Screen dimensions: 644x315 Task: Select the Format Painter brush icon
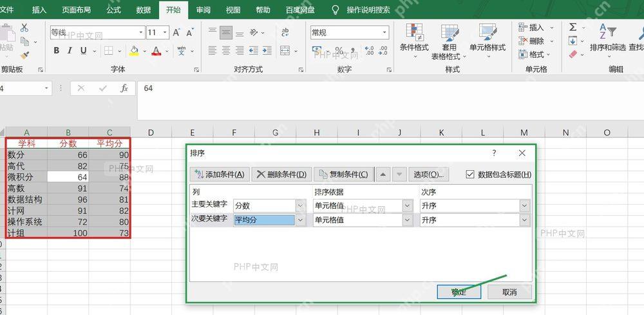point(24,55)
